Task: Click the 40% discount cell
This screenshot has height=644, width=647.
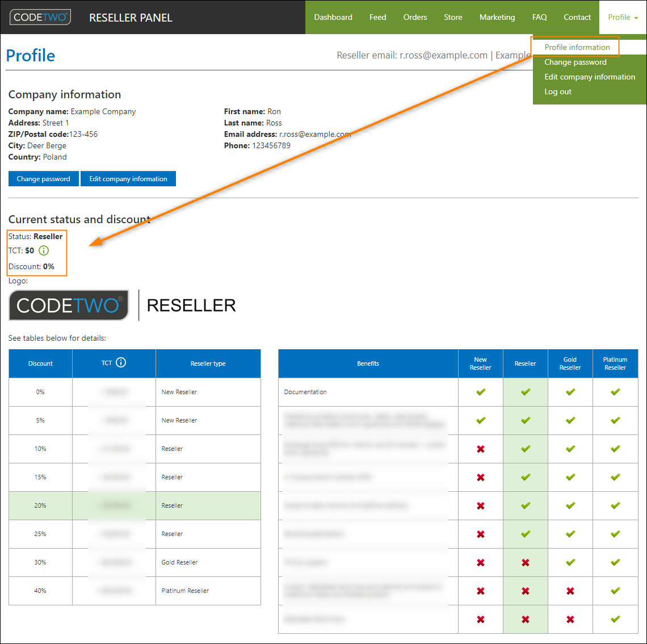Action: [x=40, y=591]
